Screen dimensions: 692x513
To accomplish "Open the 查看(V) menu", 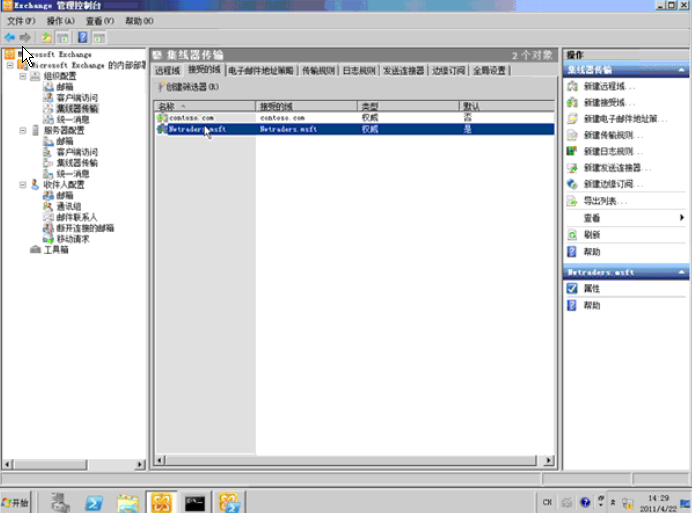I will click(x=100, y=21).
